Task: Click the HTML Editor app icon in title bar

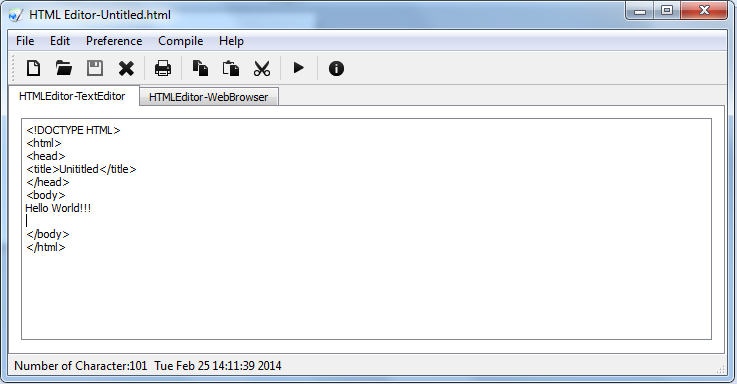Action: pyautogui.click(x=15, y=15)
